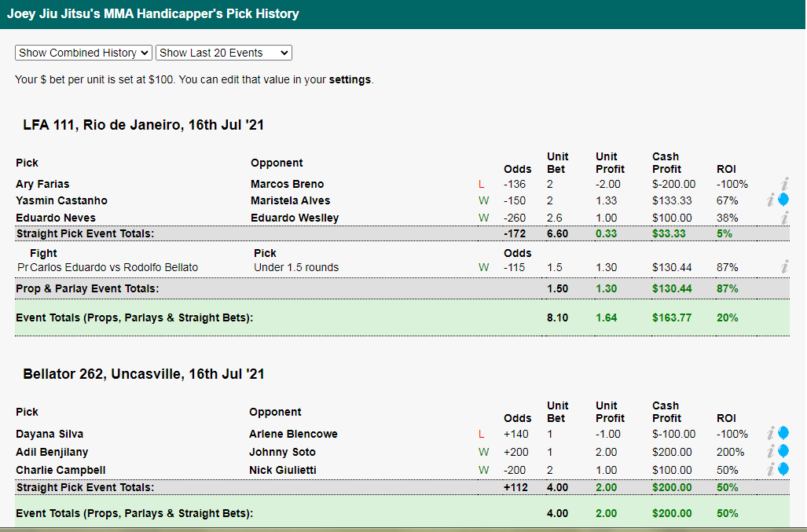Click the info icon for Yasmin Castanho pick
The image size is (807, 532).
(770, 200)
